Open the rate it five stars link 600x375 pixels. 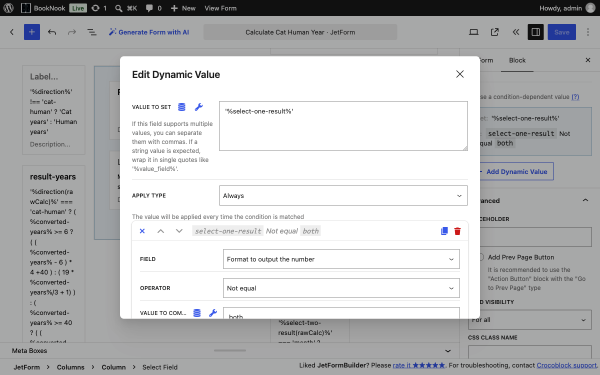(x=419, y=365)
